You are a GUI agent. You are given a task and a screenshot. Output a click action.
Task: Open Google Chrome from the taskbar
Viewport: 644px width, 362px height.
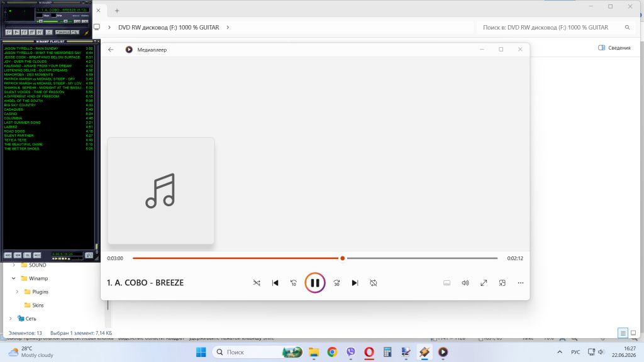click(332, 352)
